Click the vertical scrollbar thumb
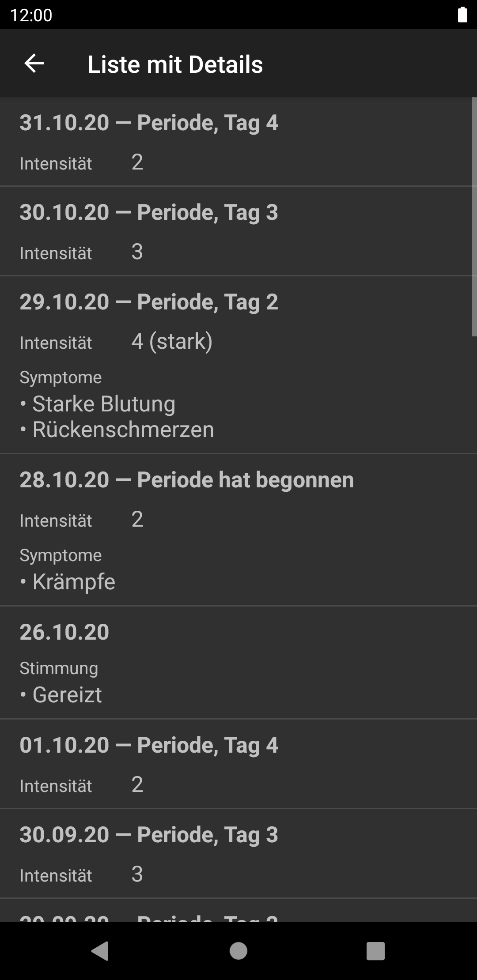 pyautogui.click(x=474, y=216)
